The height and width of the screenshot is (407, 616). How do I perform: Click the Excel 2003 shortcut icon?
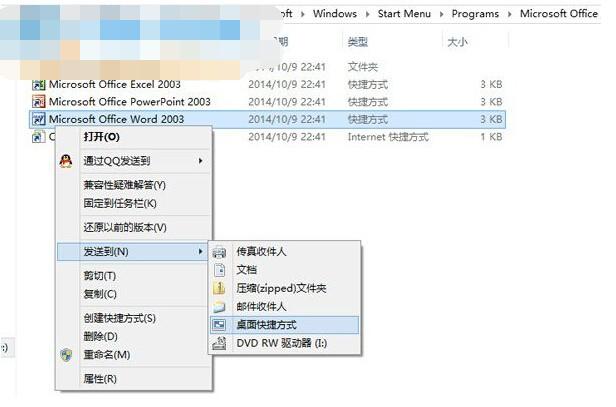[x=38, y=84]
